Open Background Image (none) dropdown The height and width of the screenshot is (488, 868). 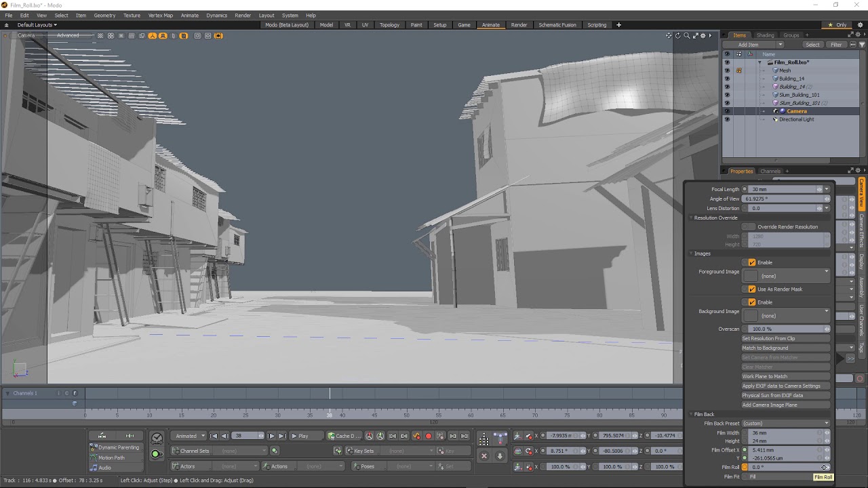[786, 316]
